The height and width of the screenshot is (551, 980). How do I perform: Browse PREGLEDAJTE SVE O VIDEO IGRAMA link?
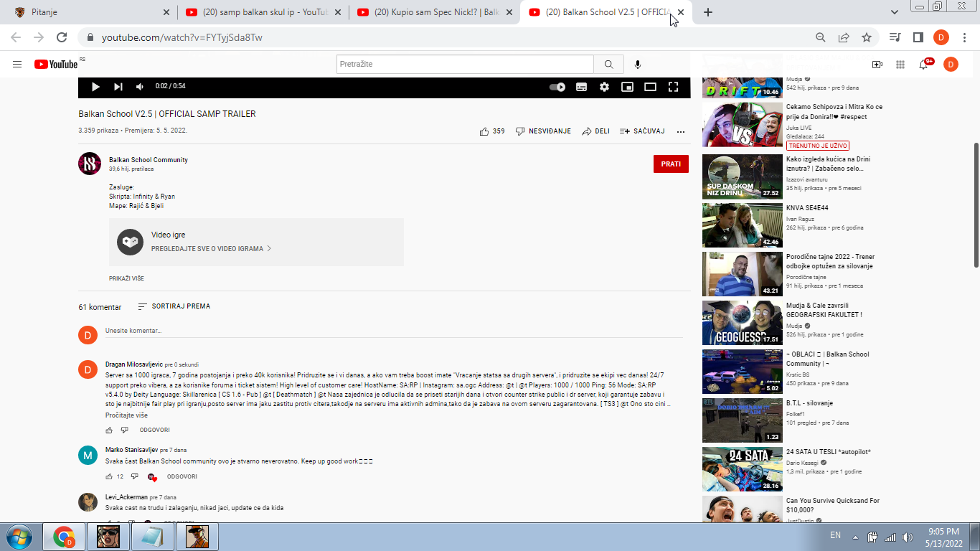coord(211,248)
